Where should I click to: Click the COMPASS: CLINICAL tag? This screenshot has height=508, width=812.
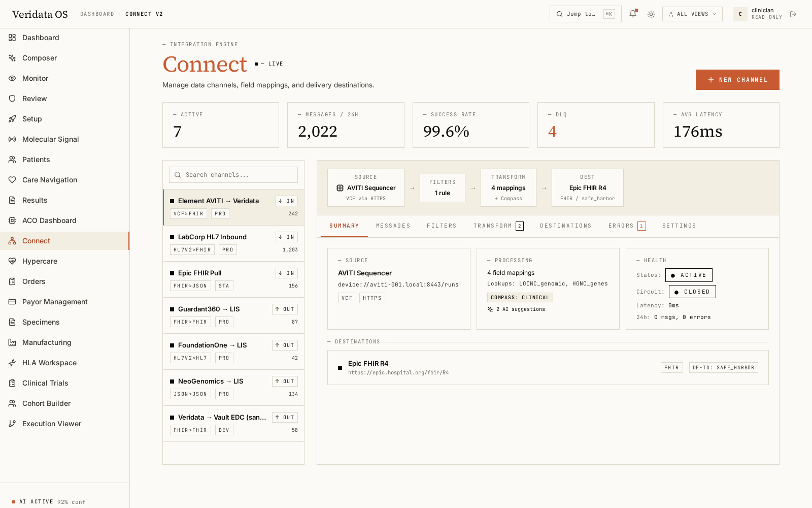(x=520, y=298)
